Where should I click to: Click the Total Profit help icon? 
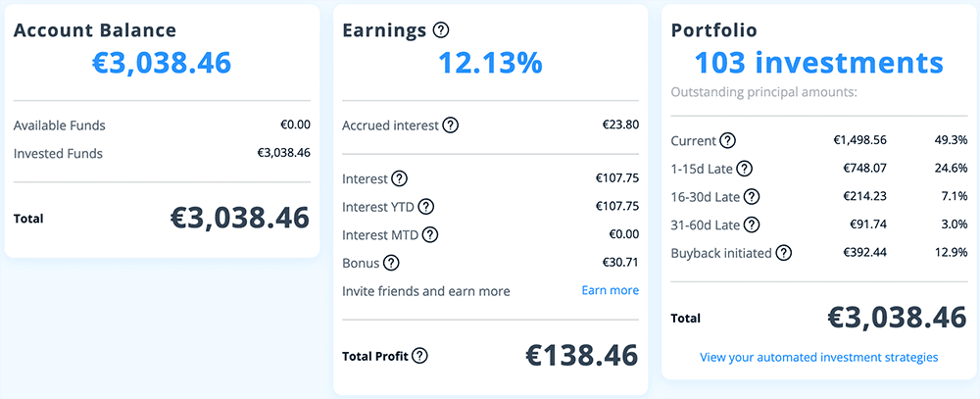(x=420, y=356)
